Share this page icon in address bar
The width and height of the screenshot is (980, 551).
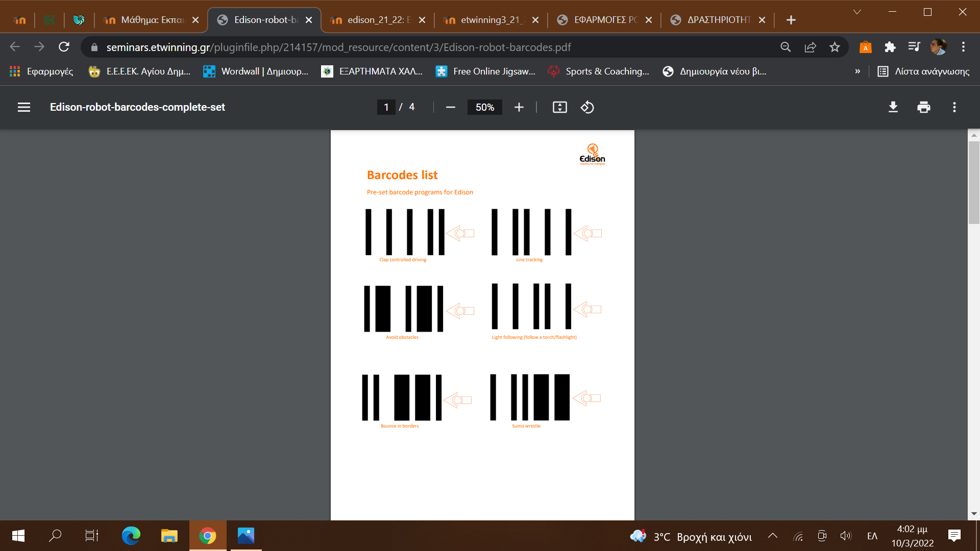pos(810,47)
